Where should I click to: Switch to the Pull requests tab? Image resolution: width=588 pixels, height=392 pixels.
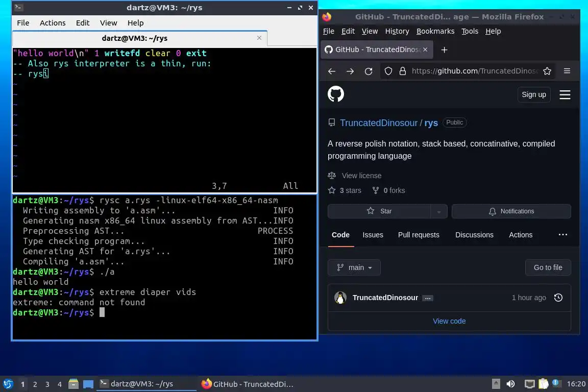click(419, 235)
